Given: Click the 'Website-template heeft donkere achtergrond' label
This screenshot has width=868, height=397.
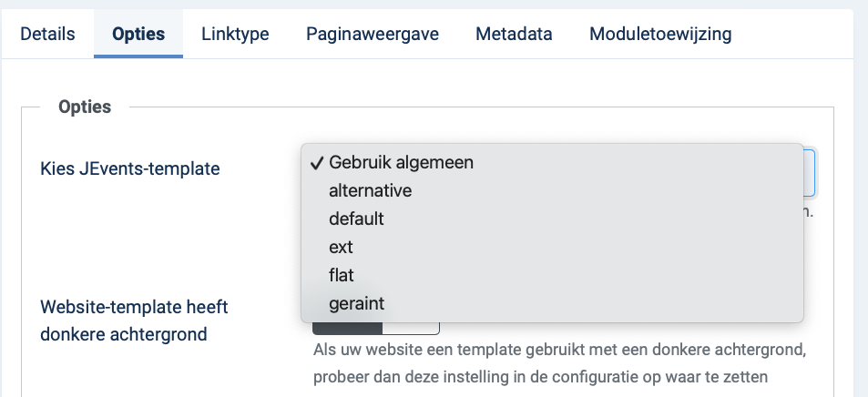Looking at the screenshot, I should click(135, 321).
